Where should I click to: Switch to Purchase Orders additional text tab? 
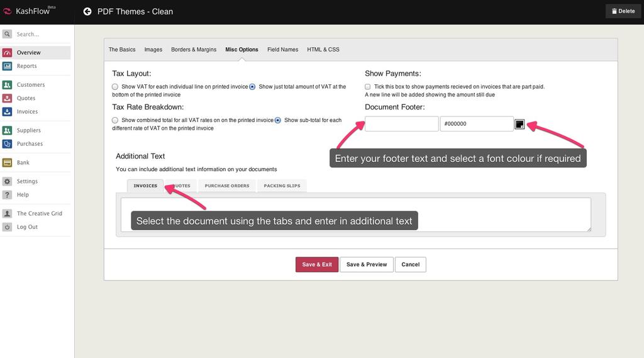227,186
